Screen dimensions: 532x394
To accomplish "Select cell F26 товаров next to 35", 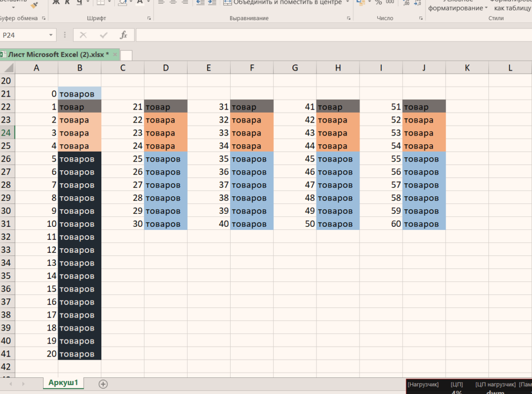I will click(252, 159).
